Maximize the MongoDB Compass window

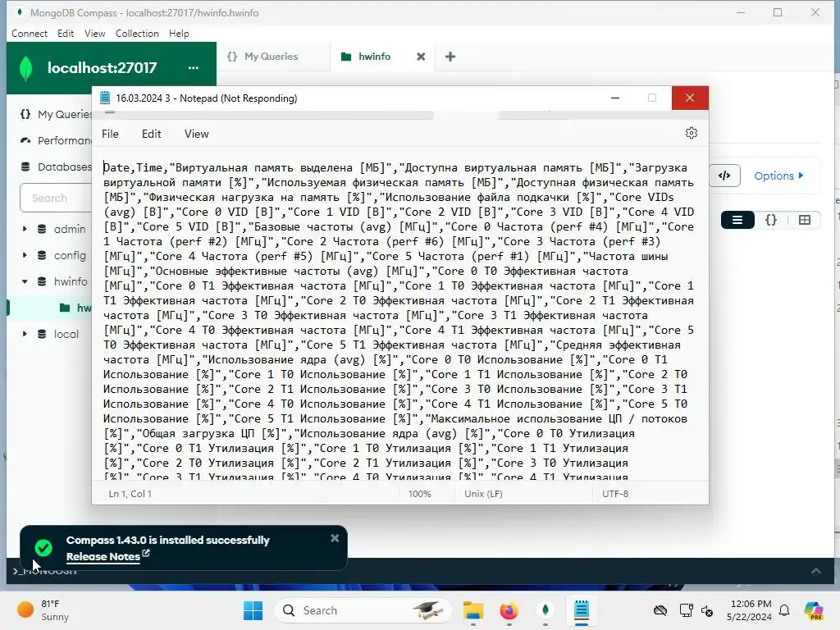pos(778,12)
